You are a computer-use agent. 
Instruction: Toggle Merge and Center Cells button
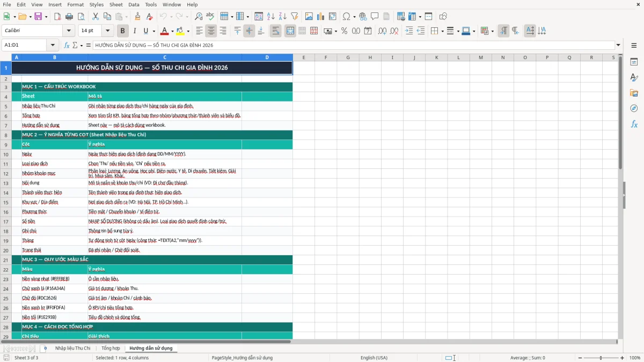(x=290, y=31)
